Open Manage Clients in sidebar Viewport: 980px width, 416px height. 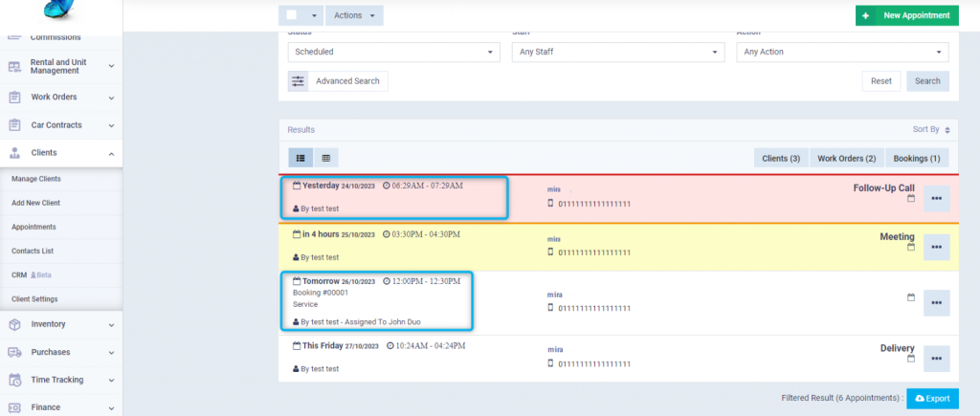click(x=36, y=179)
